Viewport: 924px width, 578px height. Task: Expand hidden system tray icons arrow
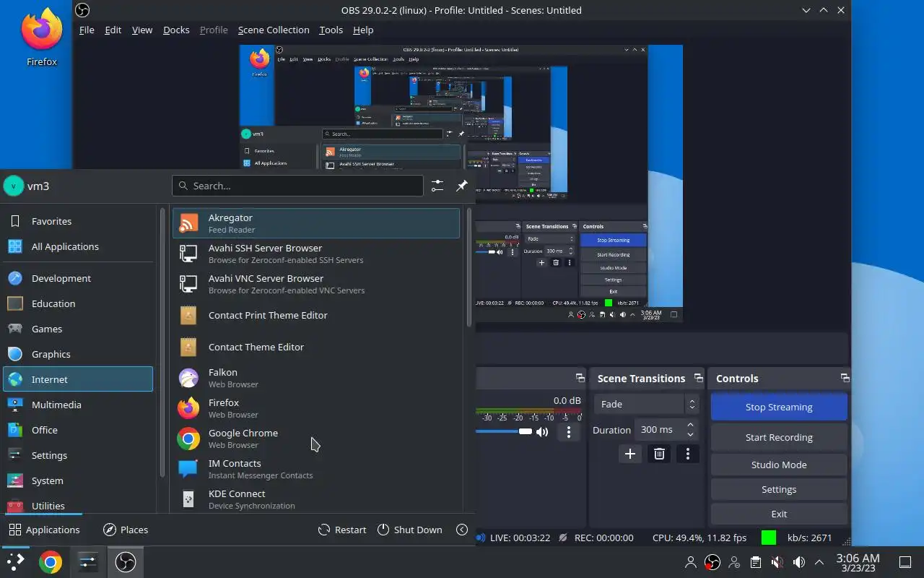pyautogui.click(x=819, y=562)
